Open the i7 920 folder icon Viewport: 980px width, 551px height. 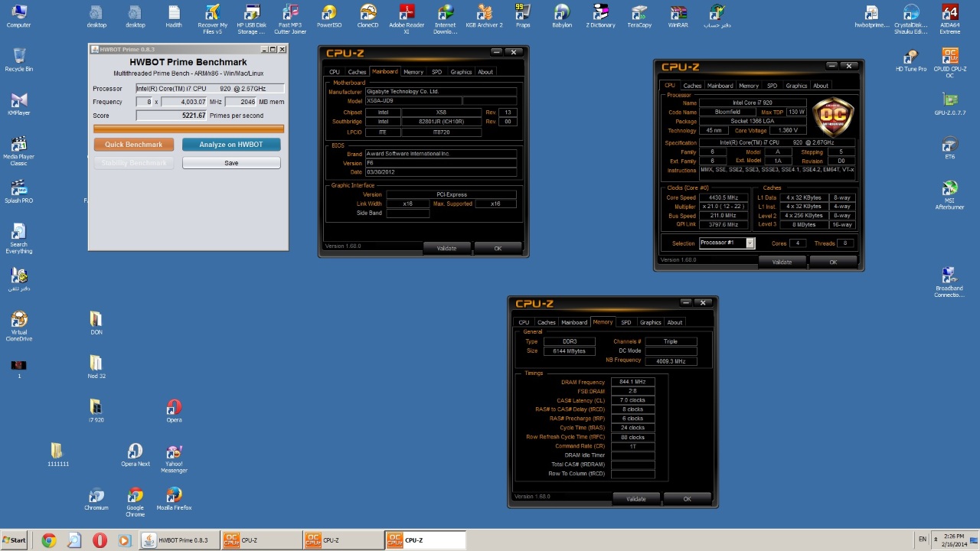click(96, 411)
